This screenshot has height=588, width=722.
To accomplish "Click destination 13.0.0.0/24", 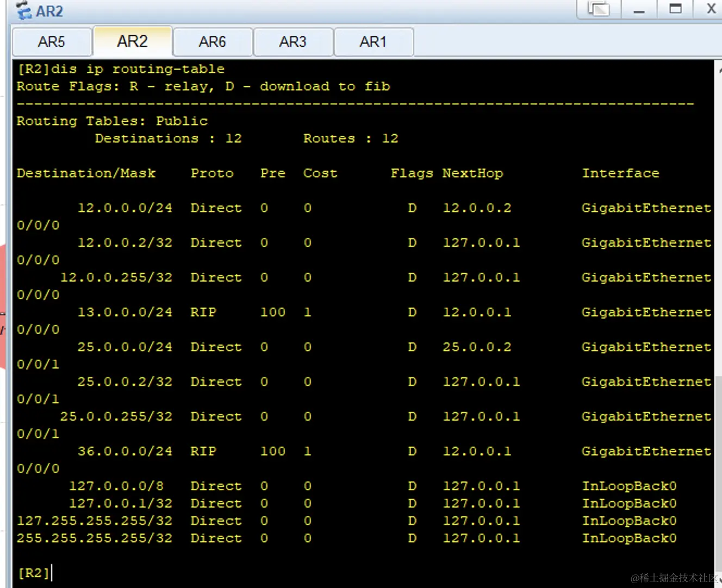I will pos(125,312).
